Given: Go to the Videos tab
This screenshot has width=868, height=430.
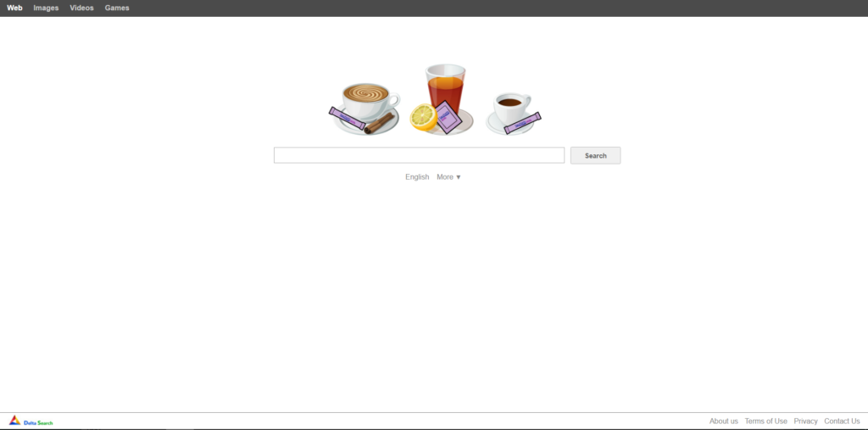Looking at the screenshot, I should point(81,8).
